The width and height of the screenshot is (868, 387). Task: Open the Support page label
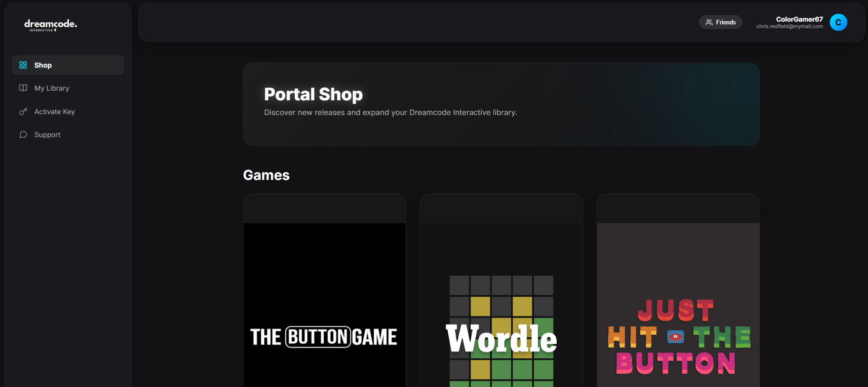point(47,135)
